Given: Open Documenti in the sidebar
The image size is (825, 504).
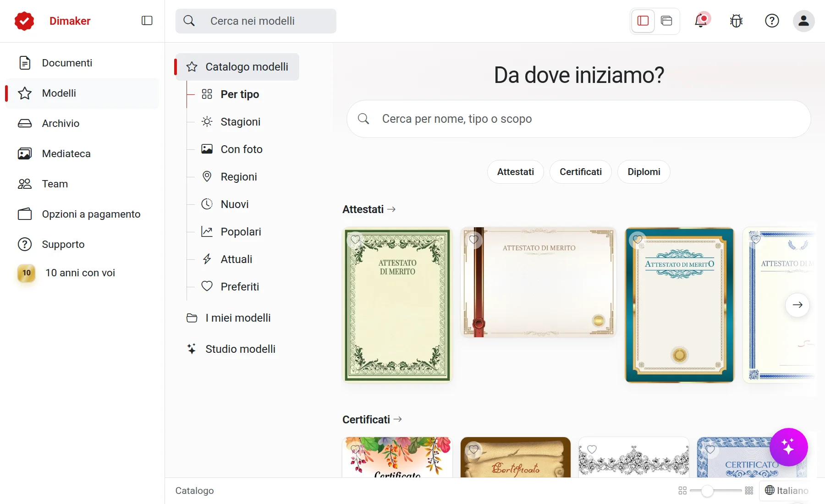Looking at the screenshot, I should pyautogui.click(x=82, y=63).
